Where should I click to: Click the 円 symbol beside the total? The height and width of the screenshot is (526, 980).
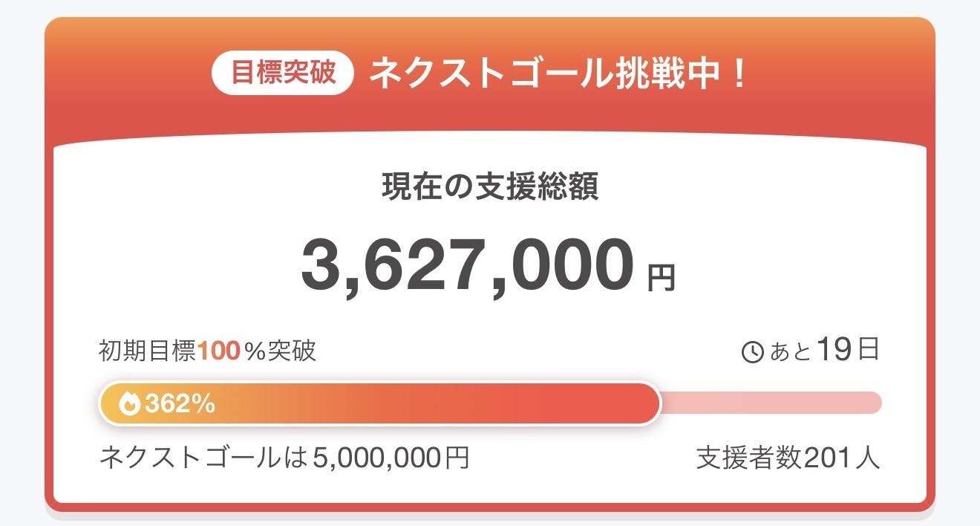tap(661, 278)
